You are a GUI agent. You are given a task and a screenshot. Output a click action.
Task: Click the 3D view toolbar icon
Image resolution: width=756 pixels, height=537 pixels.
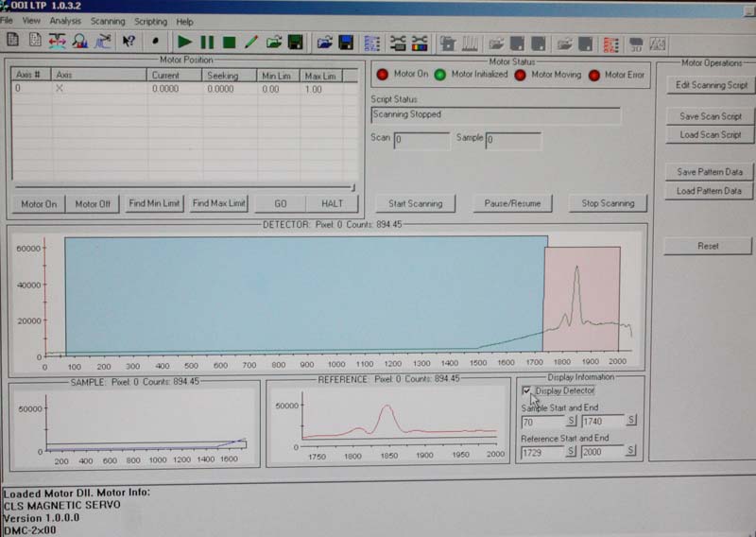pyautogui.click(x=636, y=44)
